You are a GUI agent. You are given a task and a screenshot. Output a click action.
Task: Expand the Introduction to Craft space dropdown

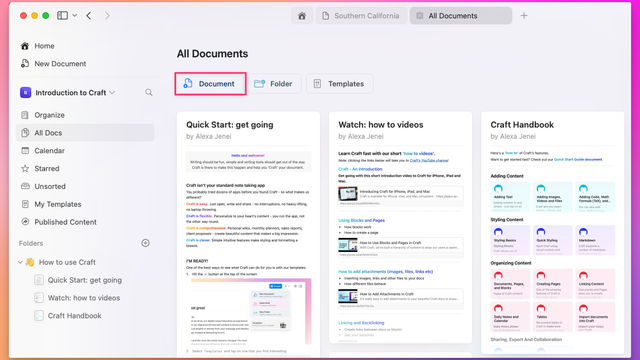point(112,93)
